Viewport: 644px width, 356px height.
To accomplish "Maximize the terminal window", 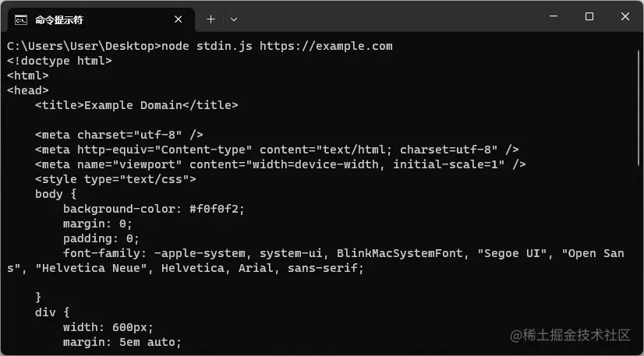I will click(x=589, y=16).
